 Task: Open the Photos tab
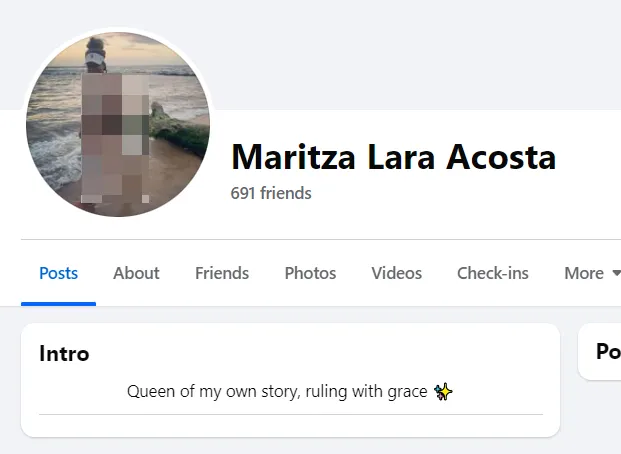[310, 273]
